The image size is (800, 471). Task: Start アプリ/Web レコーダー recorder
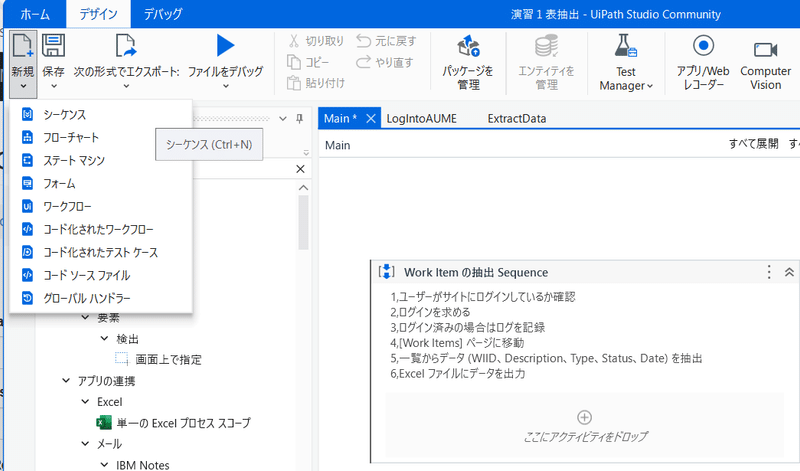(x=703, y=62)
